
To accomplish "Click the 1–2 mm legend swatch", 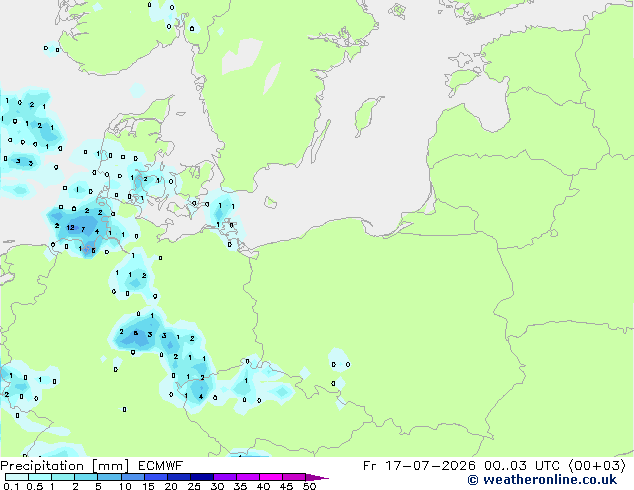I will pos(63,477).
